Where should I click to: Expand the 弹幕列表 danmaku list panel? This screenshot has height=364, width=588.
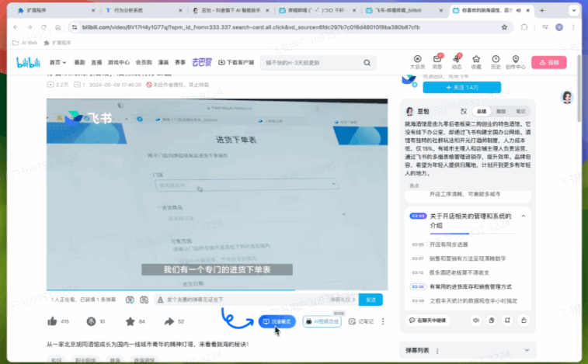tap(526, 350)
